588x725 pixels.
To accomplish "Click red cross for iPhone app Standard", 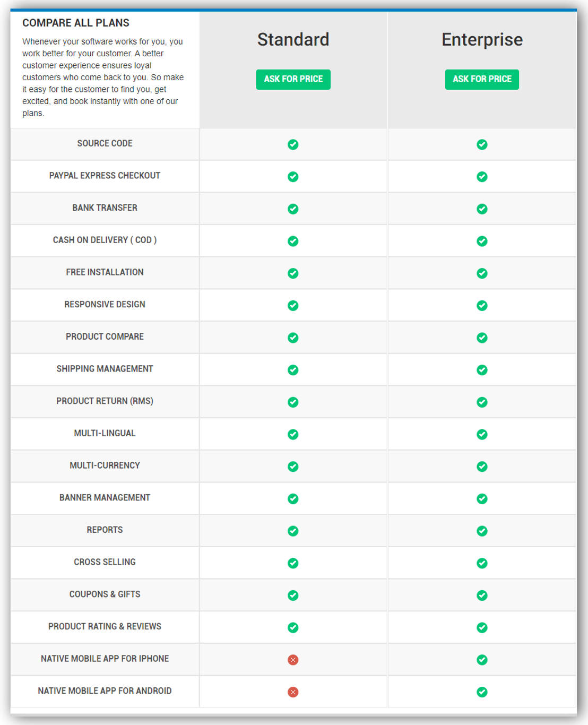I will pos(293,660).
